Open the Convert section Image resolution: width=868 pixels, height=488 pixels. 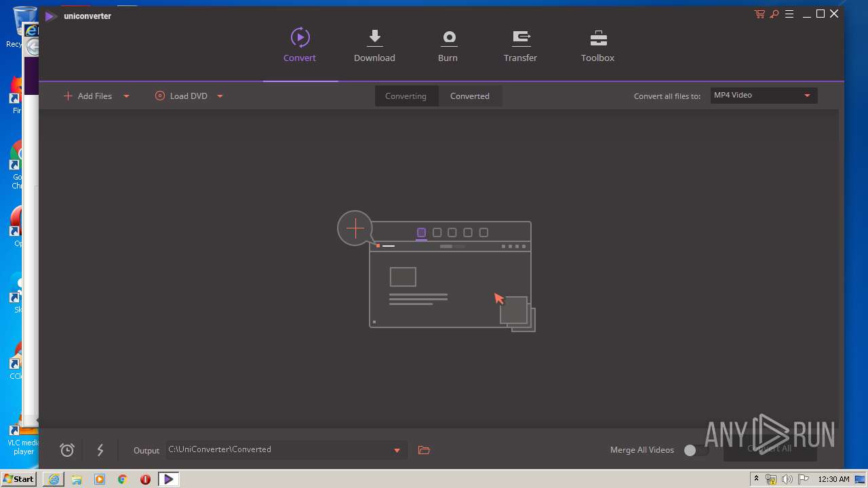(x=300, y=45)
